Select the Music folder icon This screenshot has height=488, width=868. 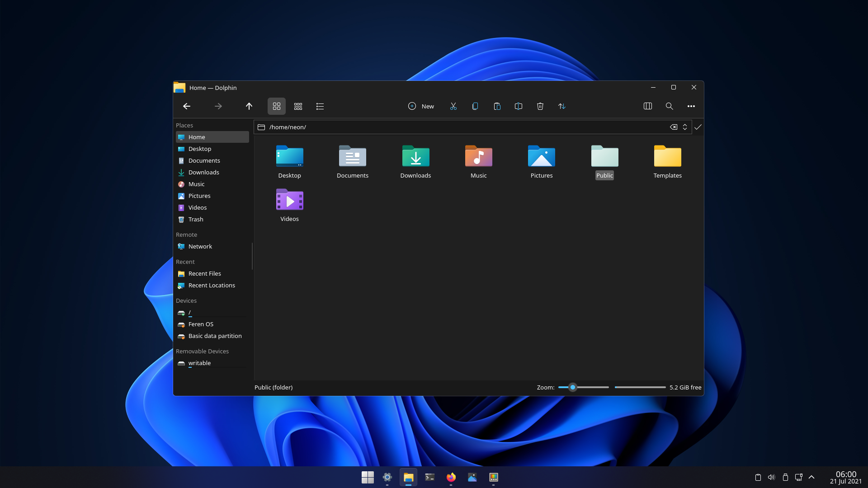point(479,156)
